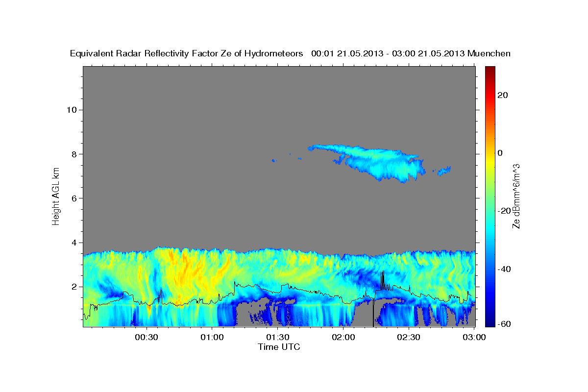Click the colorbar label '-20'
This screenshot has height=392, width=588.
[x=505, y=211]
